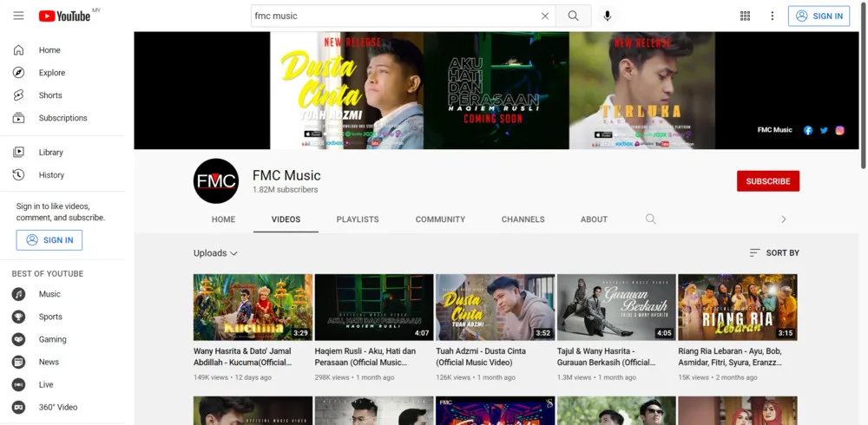868x425 pixels.
Task: Switch to the Community tab
Action: pos(440,219)
